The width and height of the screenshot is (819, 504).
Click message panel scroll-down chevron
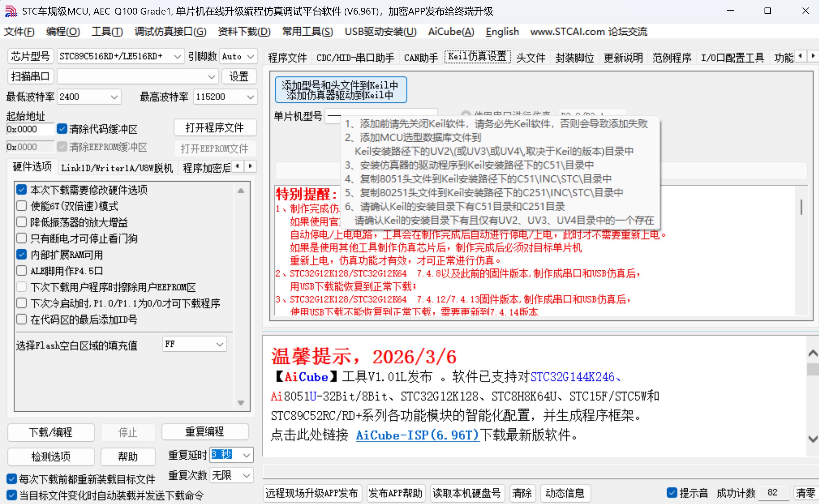click(813, 439)
